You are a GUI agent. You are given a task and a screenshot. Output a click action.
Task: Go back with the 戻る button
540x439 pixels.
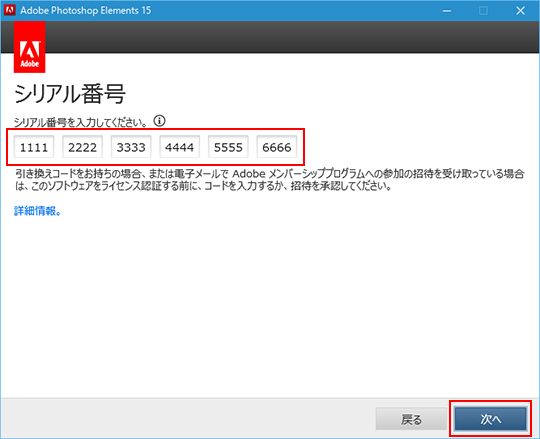point(411,419)
